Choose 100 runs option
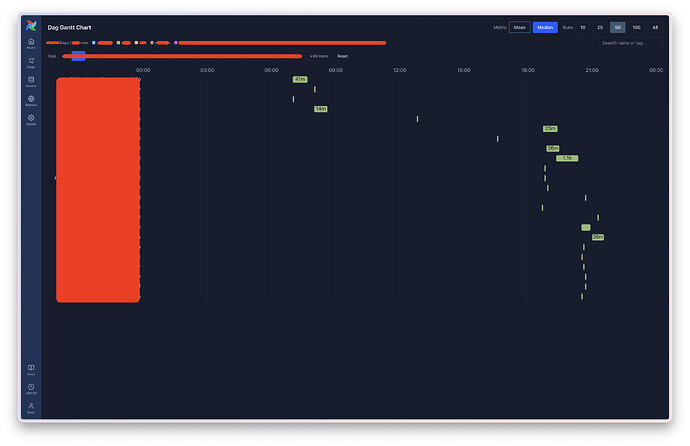Image resolution: width=690 pixels, height=446 pixels. [636, 27]
